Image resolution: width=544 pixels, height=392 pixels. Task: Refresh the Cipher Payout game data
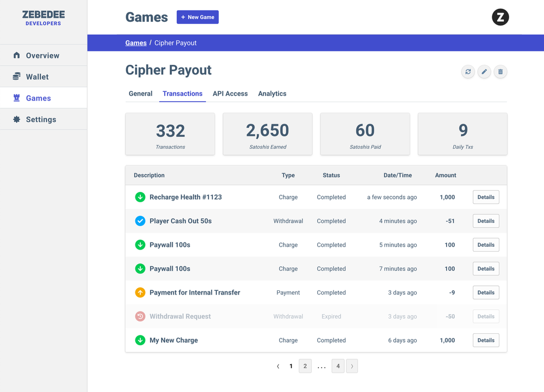(468, 71)
